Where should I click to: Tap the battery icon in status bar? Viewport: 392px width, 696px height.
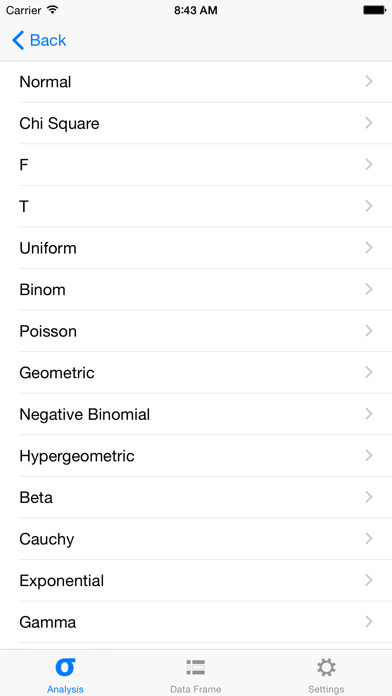374,10
